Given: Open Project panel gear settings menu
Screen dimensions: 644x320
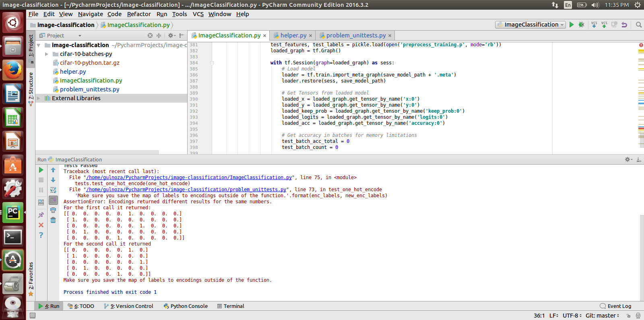Looking at the screenshot, I should (x=172, y=35).
